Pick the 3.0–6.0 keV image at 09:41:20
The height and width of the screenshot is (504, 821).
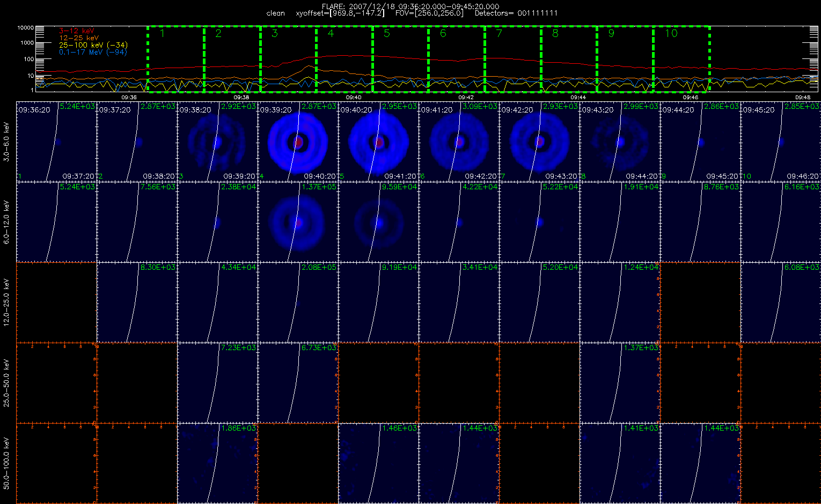pos(459,141)
